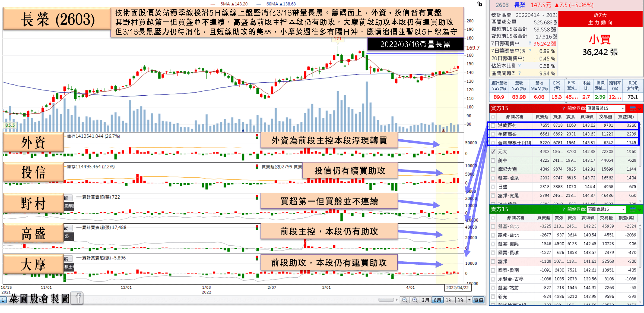
Task: Click the 近7天 主力動向 header
Action: coord(600,19)
